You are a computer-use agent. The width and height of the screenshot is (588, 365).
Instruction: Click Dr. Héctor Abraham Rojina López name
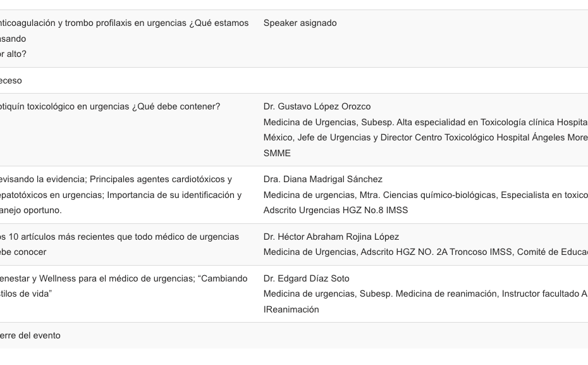point(331,237)
